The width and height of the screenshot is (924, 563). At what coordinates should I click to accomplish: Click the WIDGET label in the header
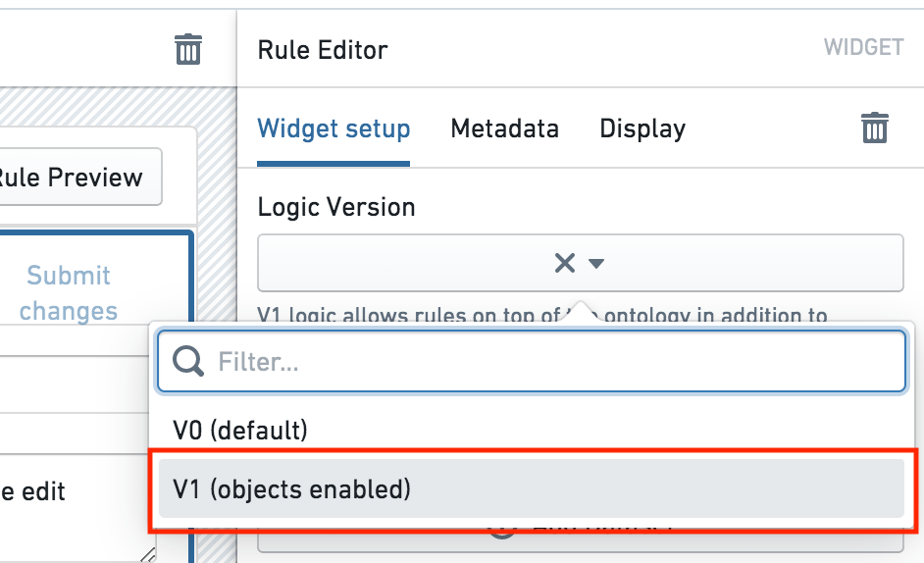863,47
